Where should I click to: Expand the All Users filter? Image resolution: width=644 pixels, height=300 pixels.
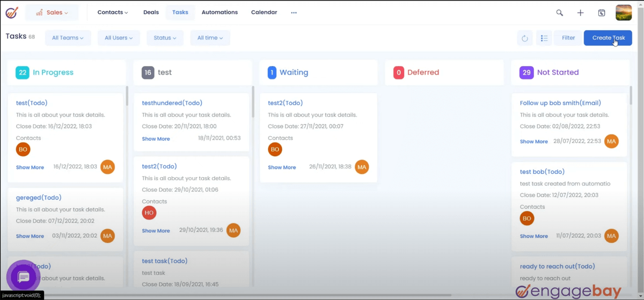tap(119, 38)
